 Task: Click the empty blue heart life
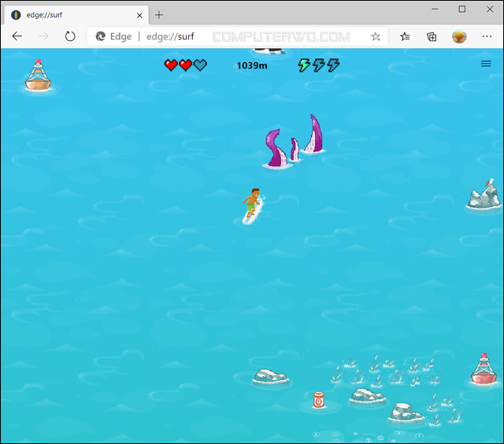coord(200,65)
